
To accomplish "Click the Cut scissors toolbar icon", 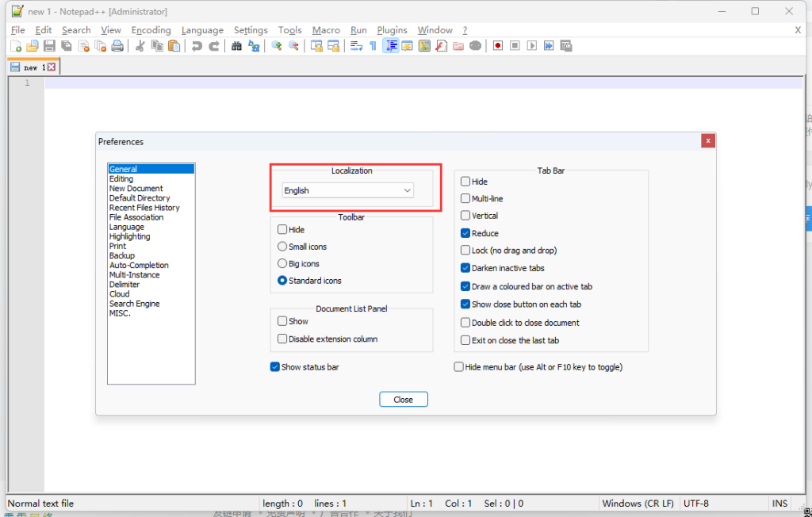I will pos(140,46).
